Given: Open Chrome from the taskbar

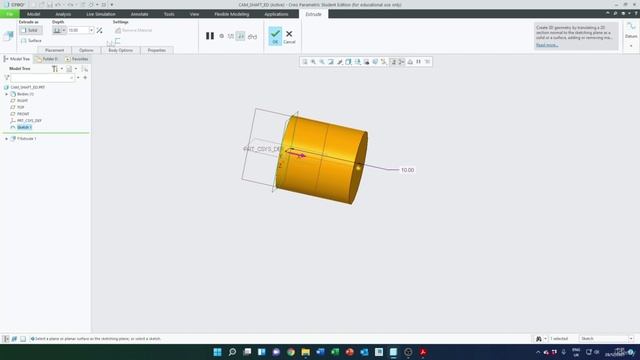Looking at the screenshot, I should coord(291,352).
